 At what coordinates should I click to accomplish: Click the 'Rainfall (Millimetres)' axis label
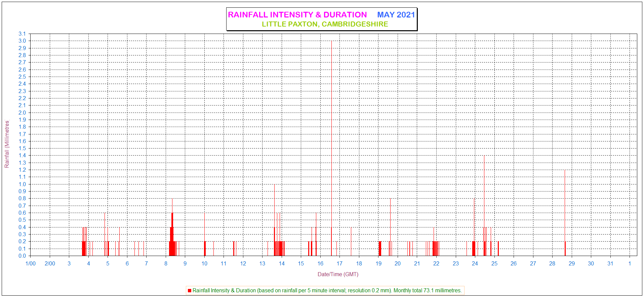pos(7,144)
